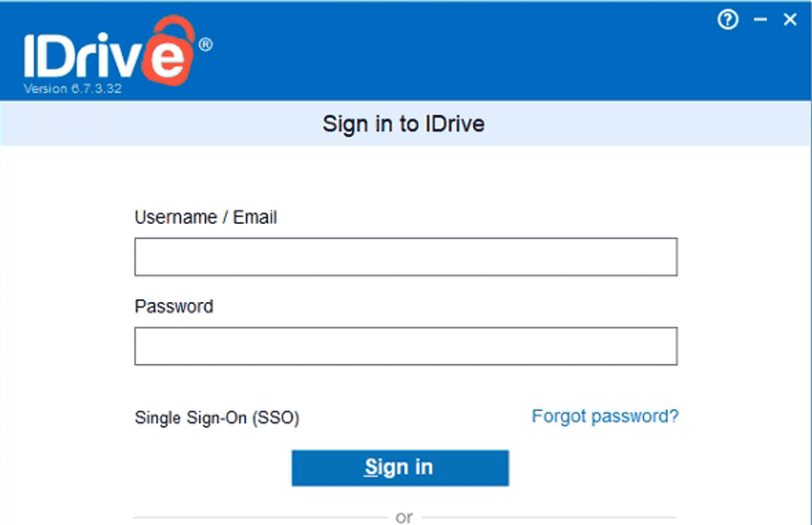Screen dimensions: 812x525
Task: Close the IDrive window
Action: click(790, 20)
